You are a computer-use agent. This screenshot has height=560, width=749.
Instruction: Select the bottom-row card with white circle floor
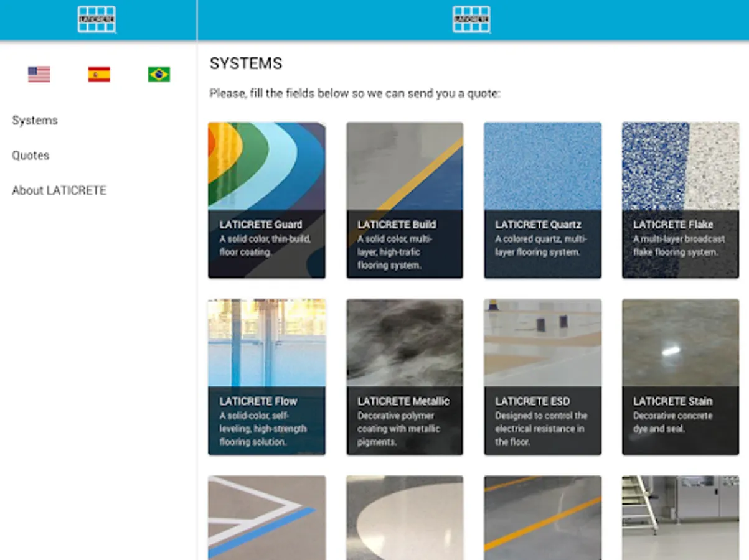[x=405, y=518]
